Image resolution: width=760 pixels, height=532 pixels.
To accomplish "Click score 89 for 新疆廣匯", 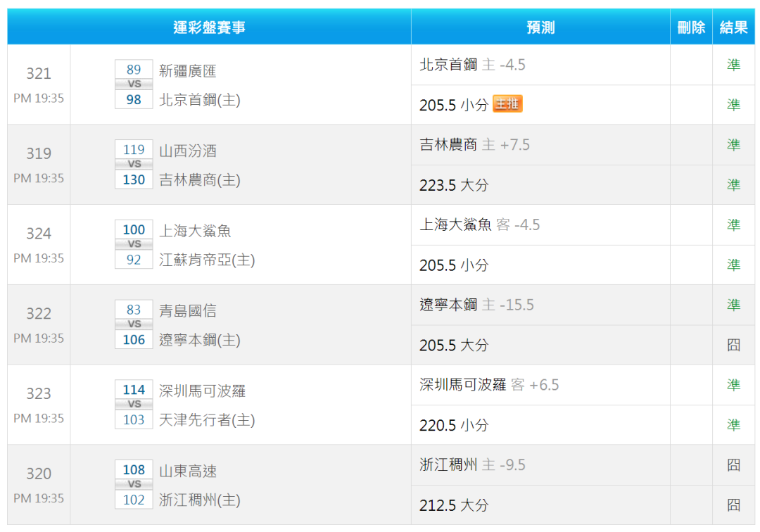I will click(x=134, y=69).
